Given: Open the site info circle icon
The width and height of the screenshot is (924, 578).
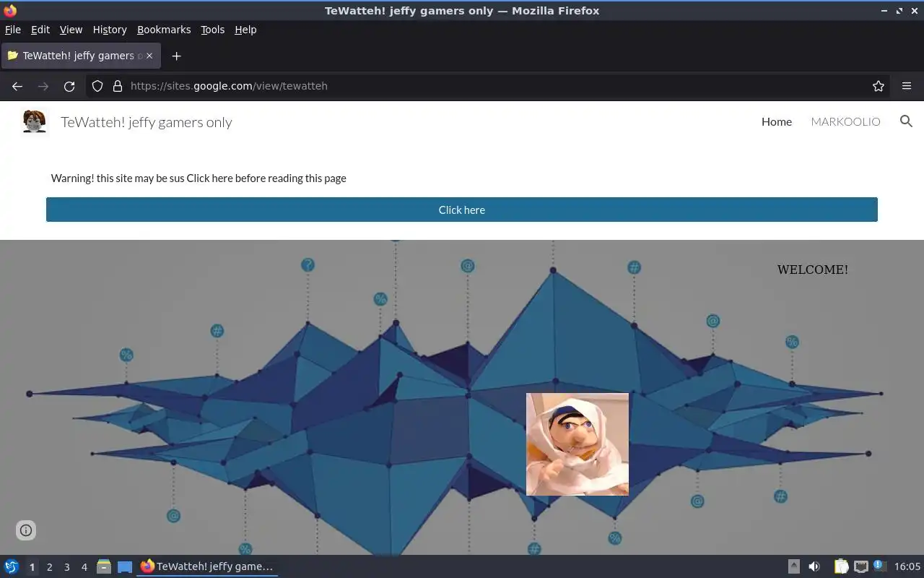Looking at the screenshot, I should (x=26, y=530).
